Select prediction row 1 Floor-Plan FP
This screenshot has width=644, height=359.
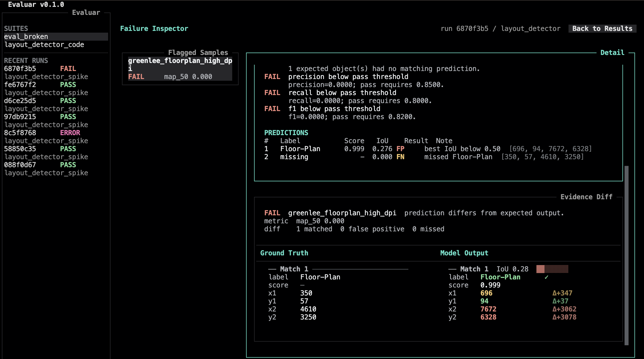[428, 149]
